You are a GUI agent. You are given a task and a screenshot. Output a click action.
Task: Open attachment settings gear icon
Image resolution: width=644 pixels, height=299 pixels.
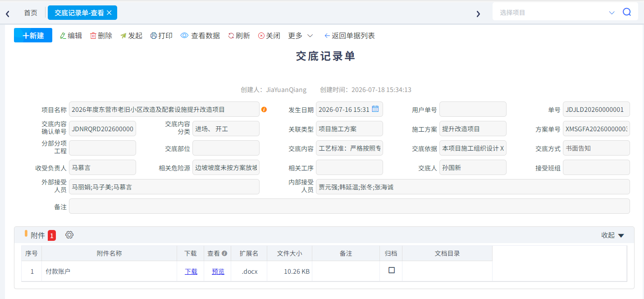coord(69,235)
